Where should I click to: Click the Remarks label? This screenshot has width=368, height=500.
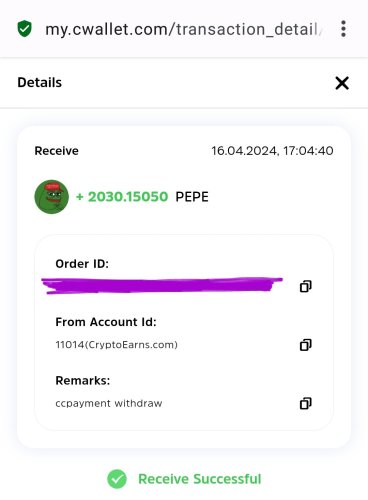click(x=83, y=381)
